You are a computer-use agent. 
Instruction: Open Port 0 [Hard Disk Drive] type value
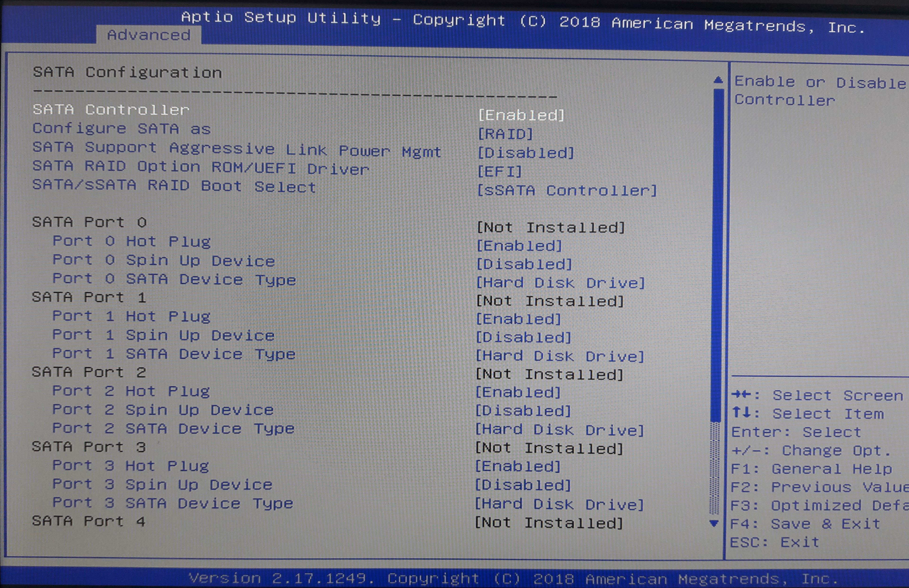click(561, 283)
